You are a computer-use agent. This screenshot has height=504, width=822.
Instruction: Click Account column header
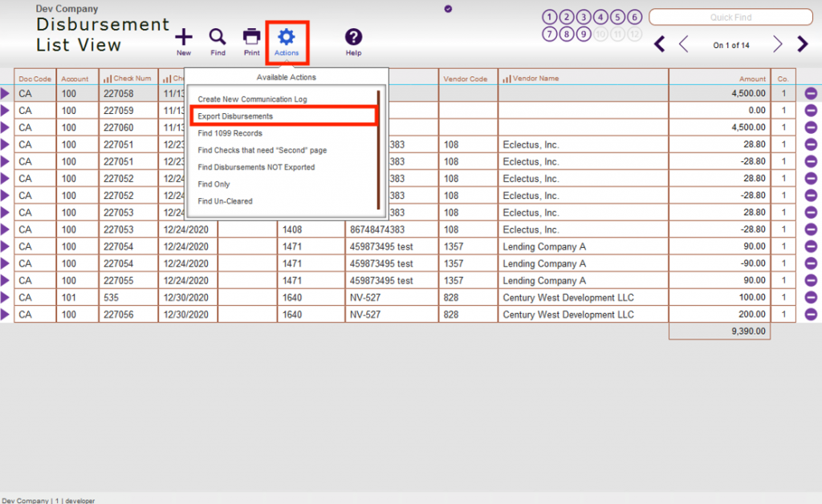75,79
